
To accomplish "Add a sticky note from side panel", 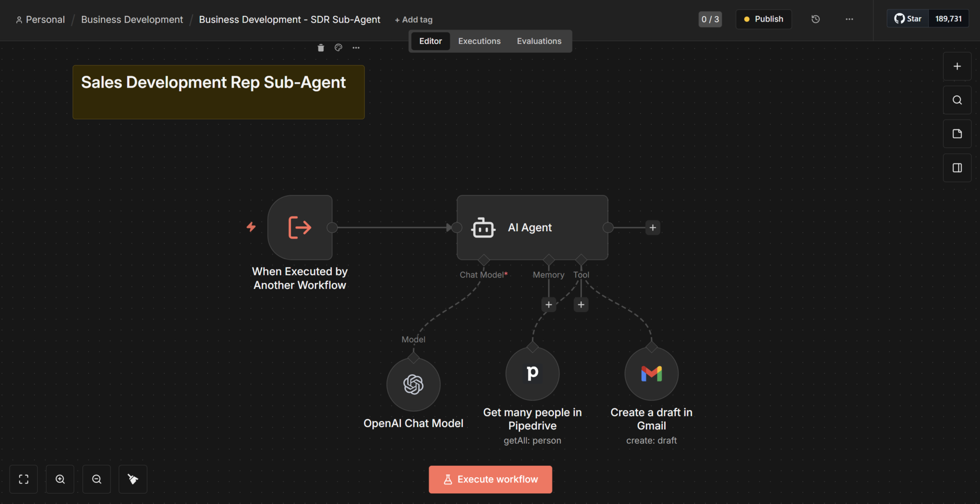I will pyautogui.click(x=957, y=134).
